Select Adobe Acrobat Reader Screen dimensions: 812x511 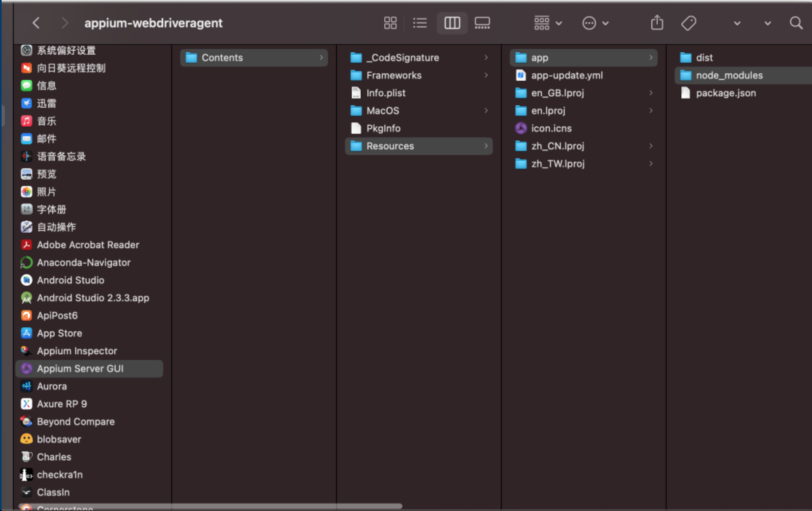[x=89, y=245]
